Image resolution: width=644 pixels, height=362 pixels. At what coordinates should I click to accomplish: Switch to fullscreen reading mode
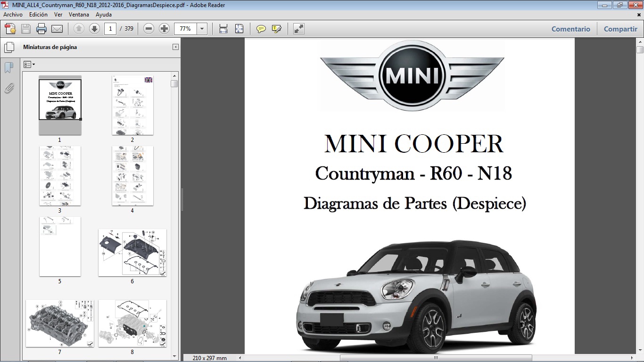click(x=297, y=29)
